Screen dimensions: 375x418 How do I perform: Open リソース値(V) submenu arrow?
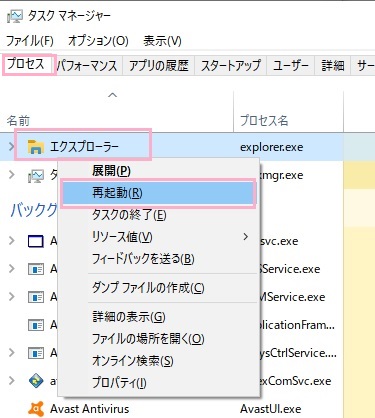[x=246, y=237]
